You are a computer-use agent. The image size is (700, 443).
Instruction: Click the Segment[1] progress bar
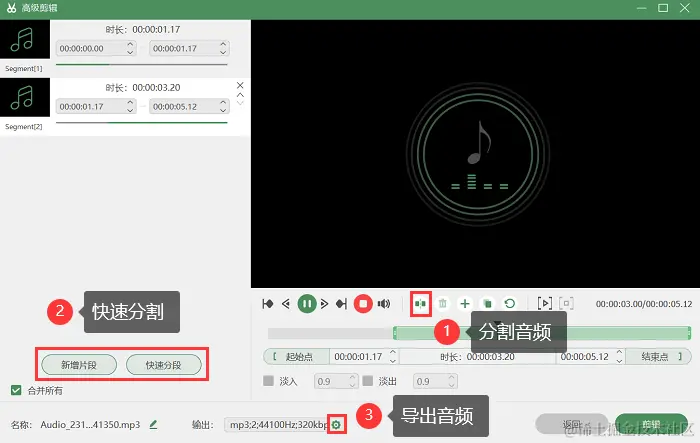(x=142, y=64)
